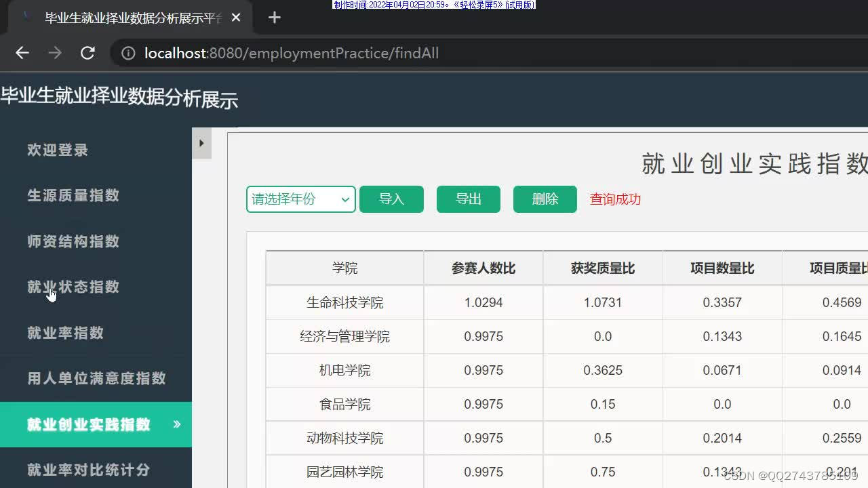Click value 0.3625 in 机电学院 row
This screenshot has width=868, height=488.
click(x=603, y=370)
